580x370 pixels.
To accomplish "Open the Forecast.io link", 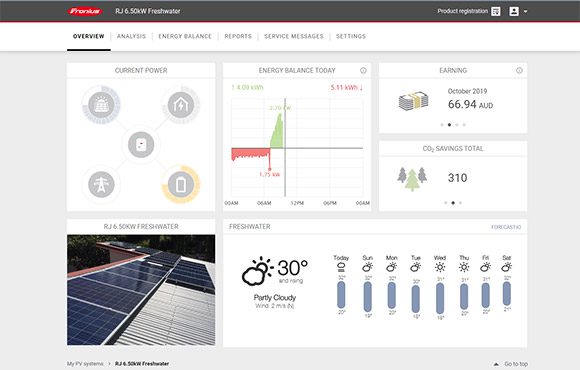I will click(506, 227).
